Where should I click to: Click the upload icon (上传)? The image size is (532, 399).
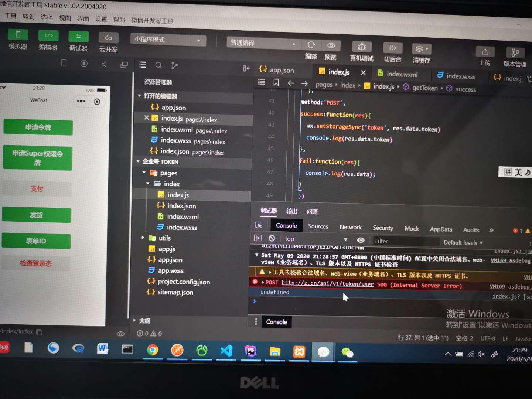pyautogui.click(x=485, y=52)
